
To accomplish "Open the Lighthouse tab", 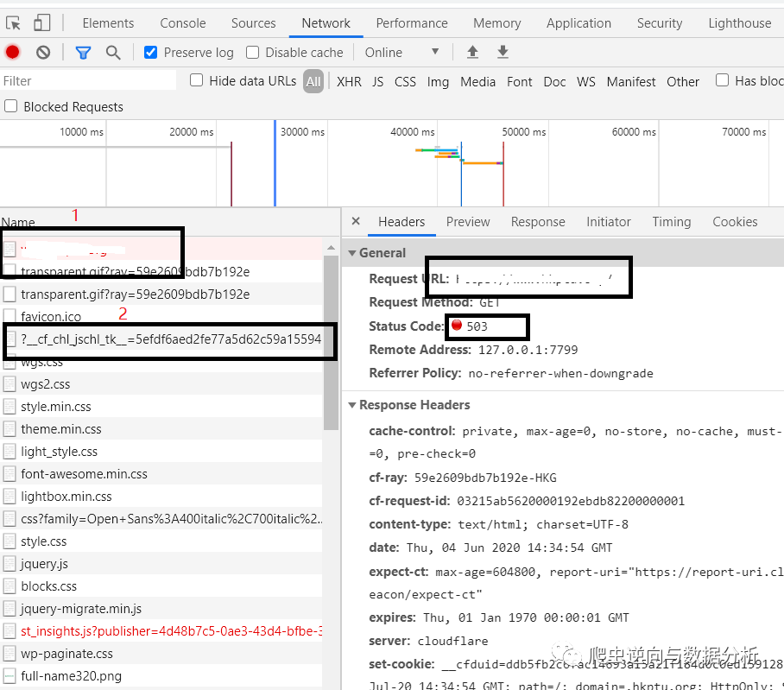I will [739, 23].
